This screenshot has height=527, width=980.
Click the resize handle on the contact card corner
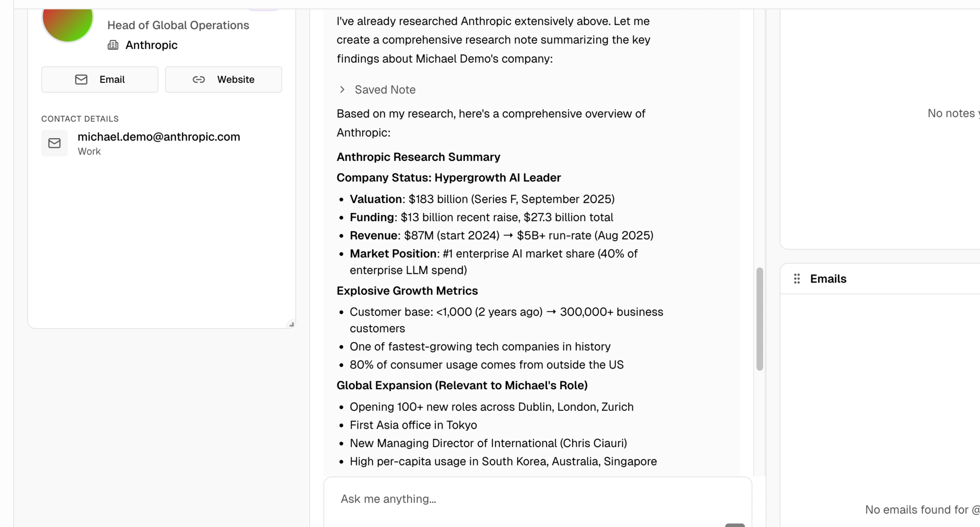coord(291,324)
